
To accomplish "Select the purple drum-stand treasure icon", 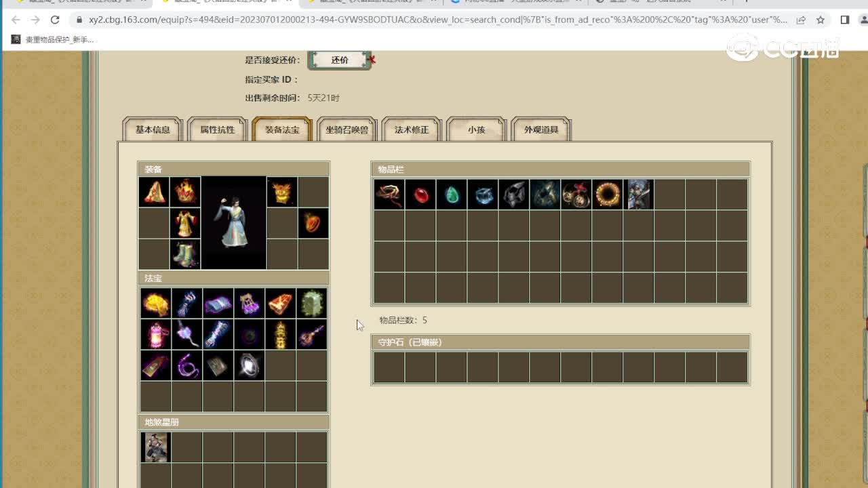I will pos(249,303).
